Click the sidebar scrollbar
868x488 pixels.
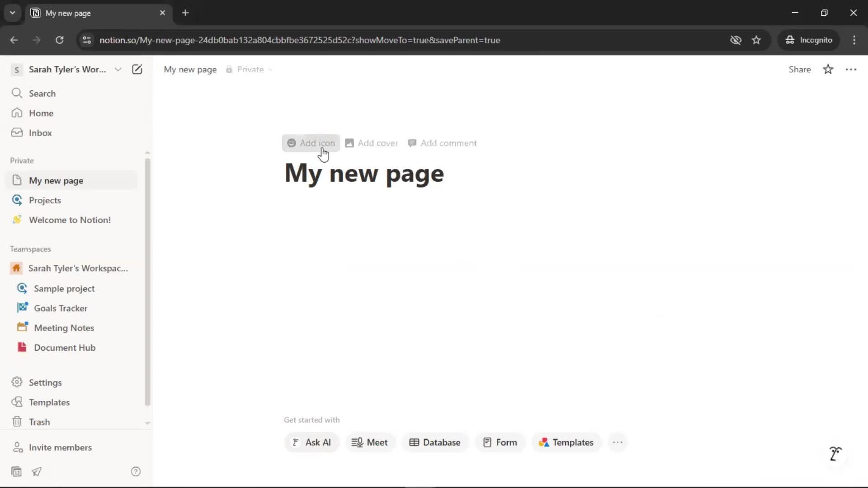tap(147, 282)
